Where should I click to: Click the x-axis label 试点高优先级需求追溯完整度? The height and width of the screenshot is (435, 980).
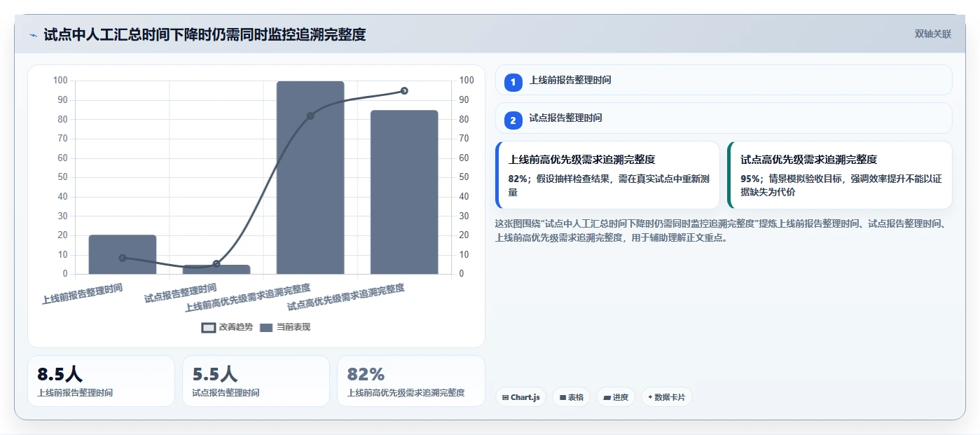(x=346, y=297)
